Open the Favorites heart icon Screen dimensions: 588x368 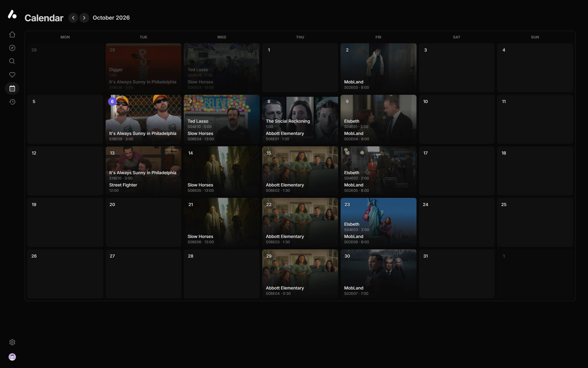(12, 75)
